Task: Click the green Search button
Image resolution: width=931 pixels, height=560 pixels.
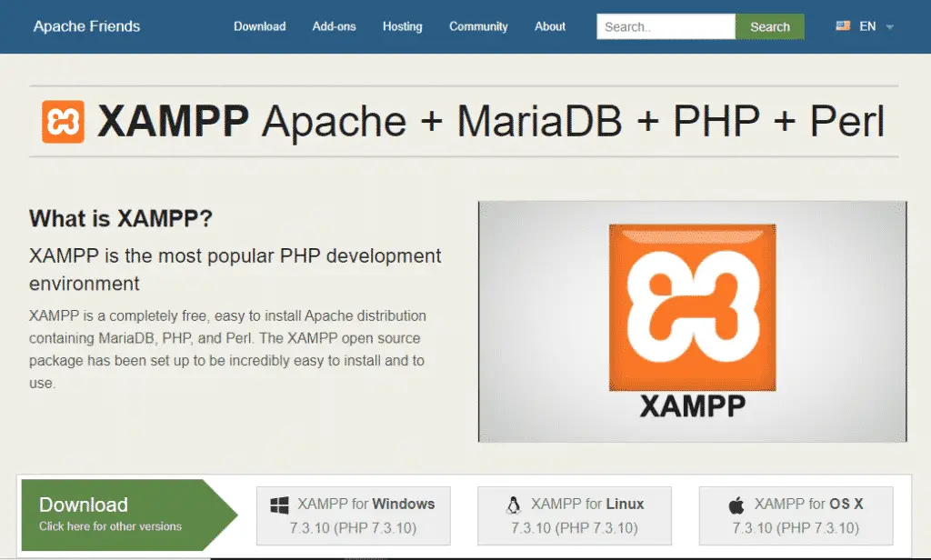Action: pyautogui.click(x=770, y=26)
